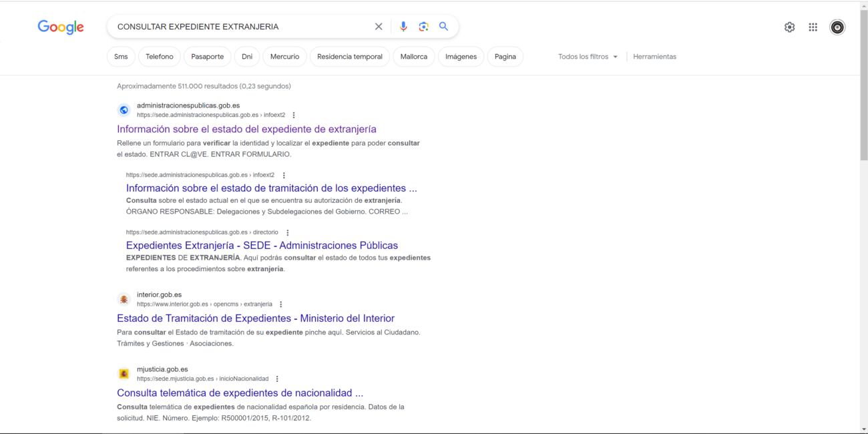Click the administracionespublicas.gob.es site name
This screenshot has width=868, height=434.
[x=188, y=105]
